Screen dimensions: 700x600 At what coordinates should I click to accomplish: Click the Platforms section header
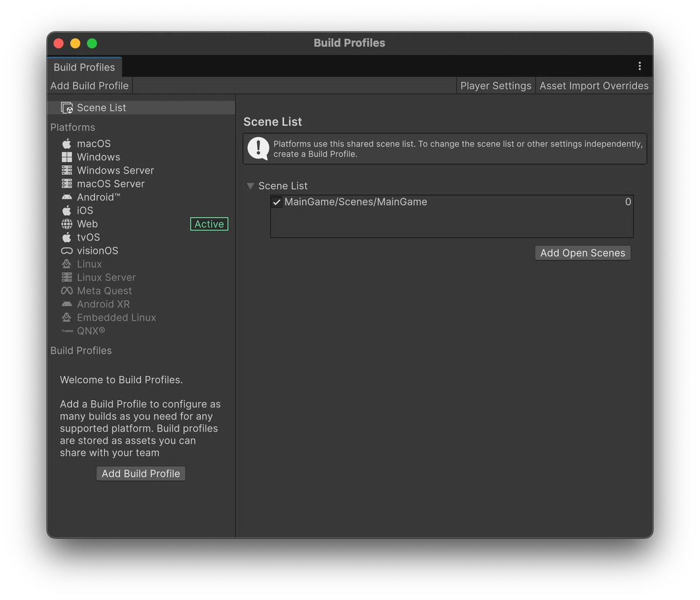73,127
